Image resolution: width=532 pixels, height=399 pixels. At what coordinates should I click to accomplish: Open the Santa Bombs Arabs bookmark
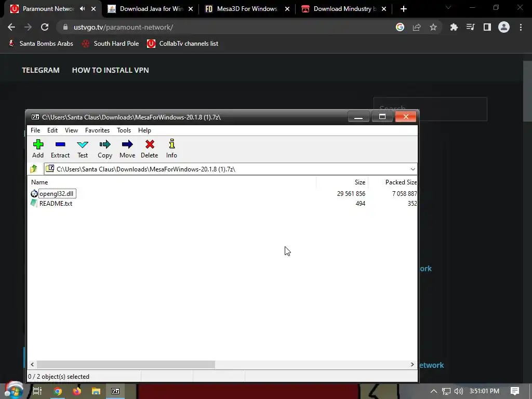[41, 44]
